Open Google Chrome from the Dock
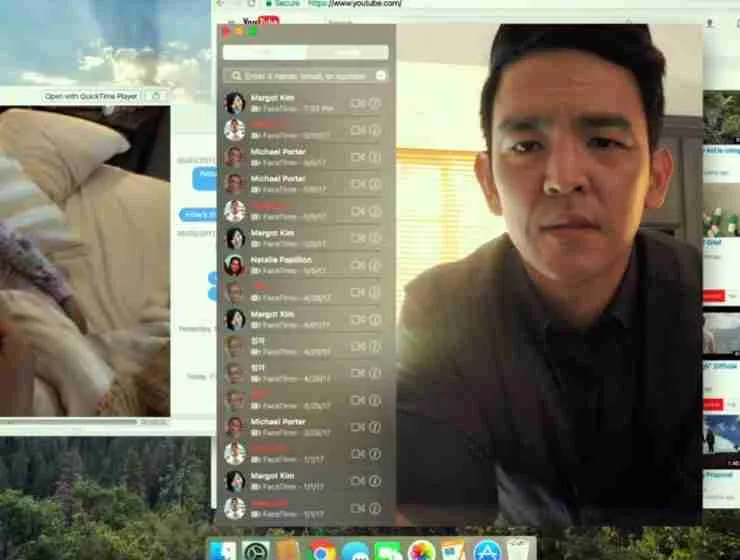 coord(323,551)
